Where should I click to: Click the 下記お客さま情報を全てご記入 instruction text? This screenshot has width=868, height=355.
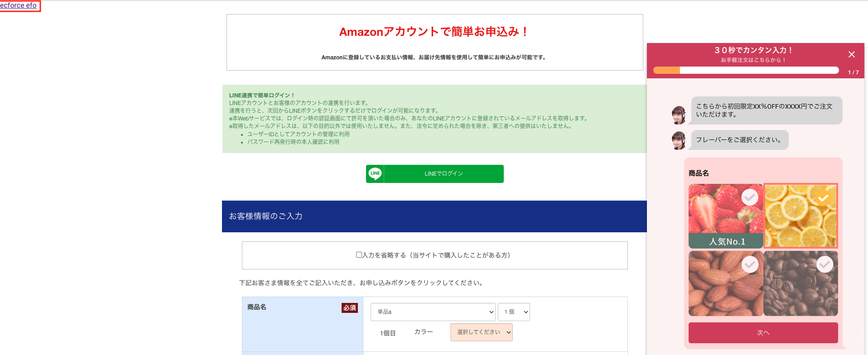tap(362, 283)
